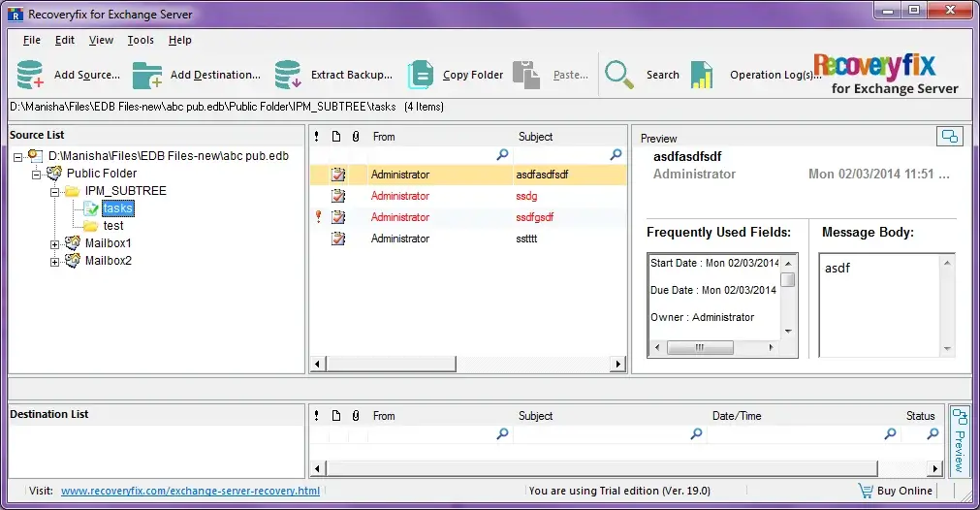980x510 pixels.
Task: Click the message body text "asdf"
Action: (837, 268)
